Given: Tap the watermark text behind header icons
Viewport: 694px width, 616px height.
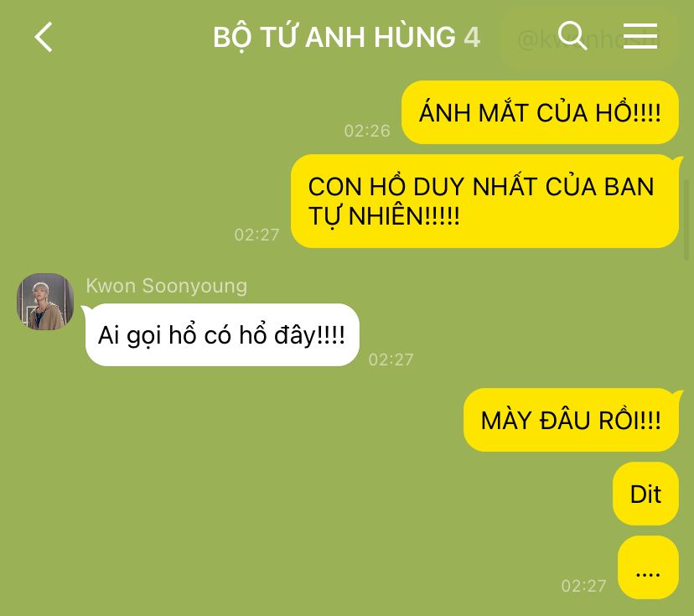Looking at the screenshot, I should [x=588, y=40].
